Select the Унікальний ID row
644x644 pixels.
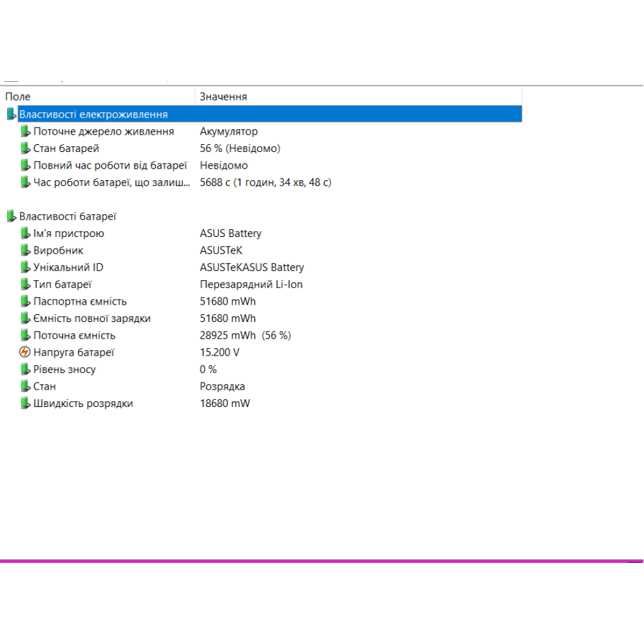tap(68, 267)
